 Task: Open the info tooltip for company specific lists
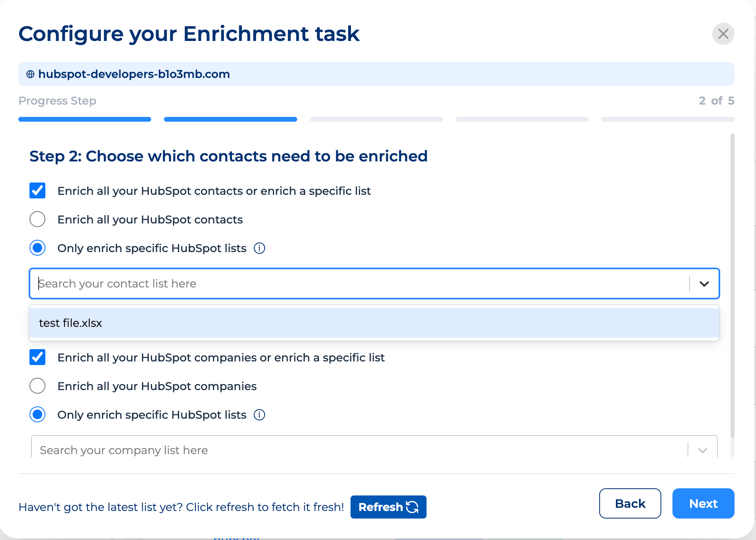tap(259, 415)
